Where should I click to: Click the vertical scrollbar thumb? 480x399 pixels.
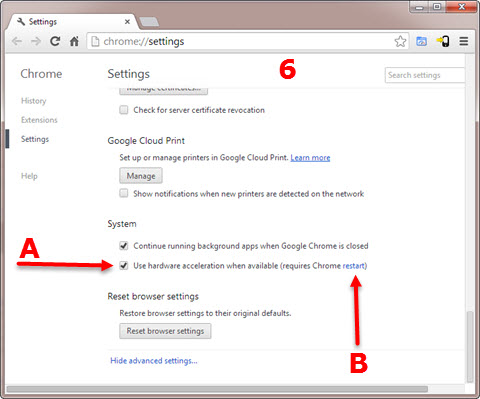pyautogui.click(x=470, y=347)
